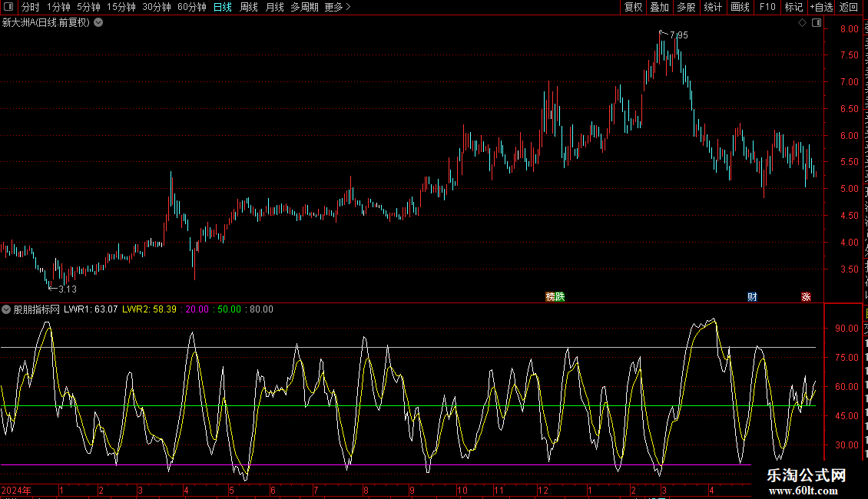Click 返回 to go back
868x499 pixels.
(x=848, y=7)
